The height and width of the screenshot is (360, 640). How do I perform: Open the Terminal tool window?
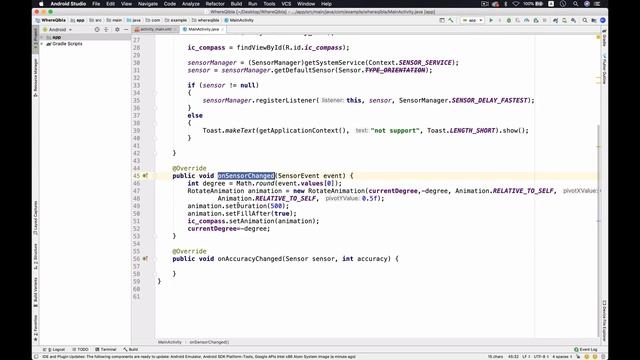point(106,349)
